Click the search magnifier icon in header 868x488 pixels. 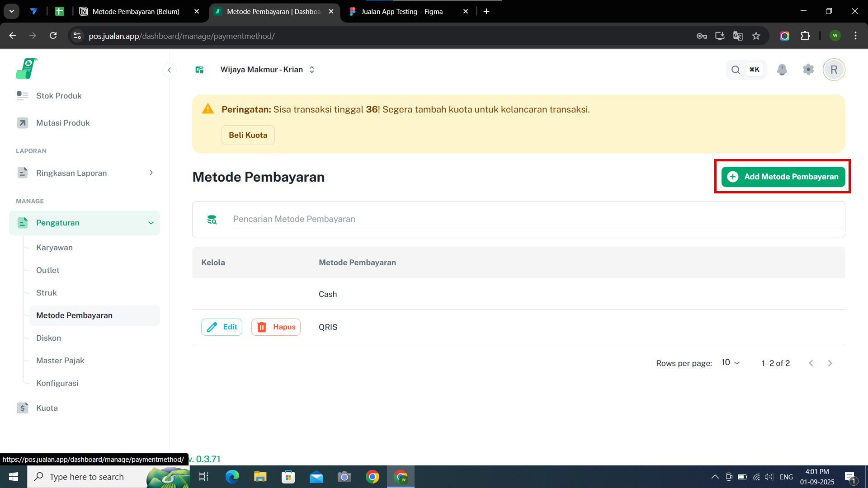point(736,70)
